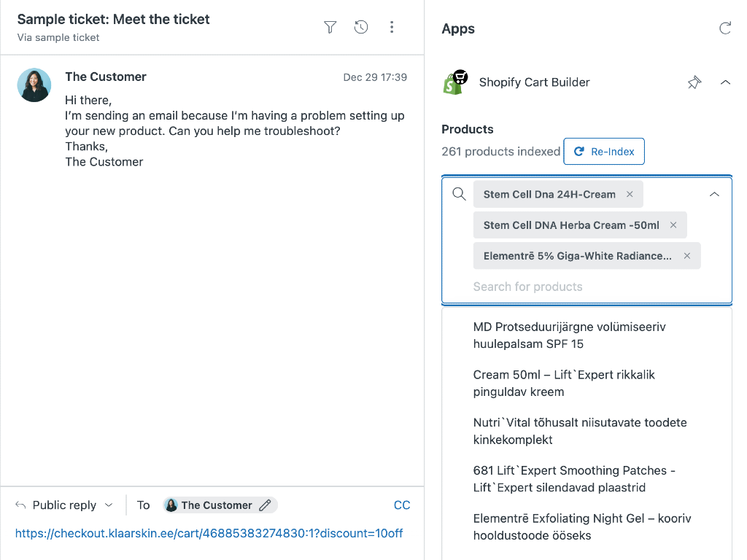Collapse the Shopify Cart Builder app
This screenshot has width=747, height=560.
tap(725, 82)
